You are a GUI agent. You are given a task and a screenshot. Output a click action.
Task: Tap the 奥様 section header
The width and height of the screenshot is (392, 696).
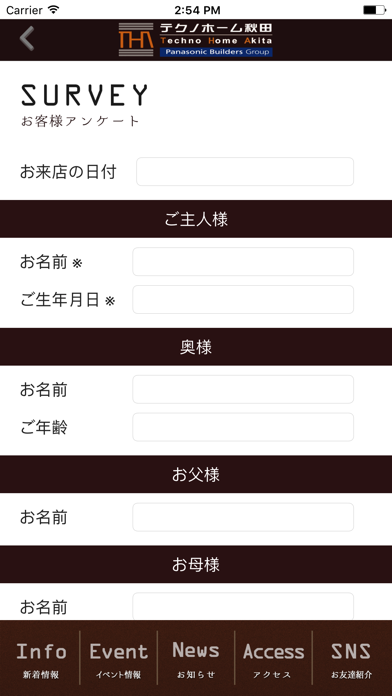click(196, 347)
